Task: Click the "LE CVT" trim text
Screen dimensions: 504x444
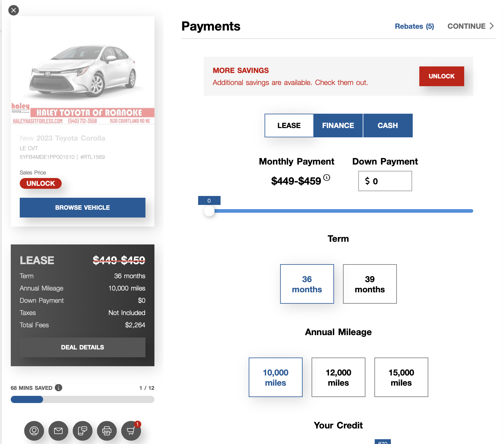Action: [29, 148]
